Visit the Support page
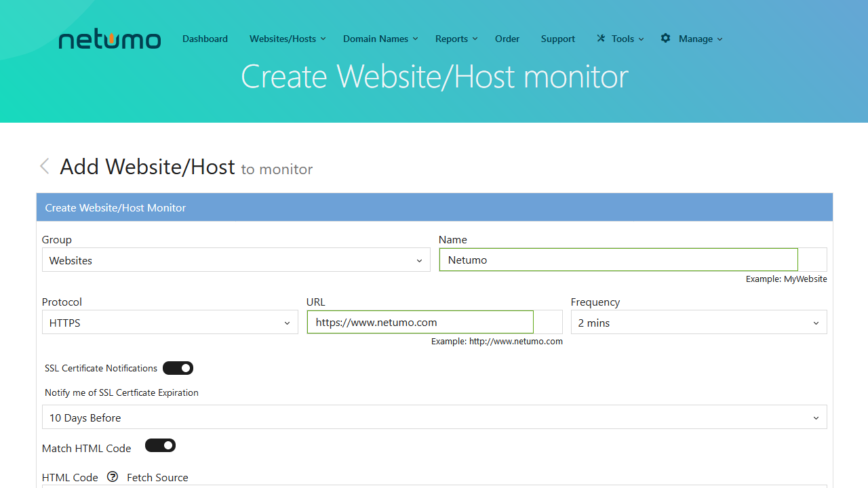Image resolution: width=868 pixels, height=488 pixels. tap(558, 39)
